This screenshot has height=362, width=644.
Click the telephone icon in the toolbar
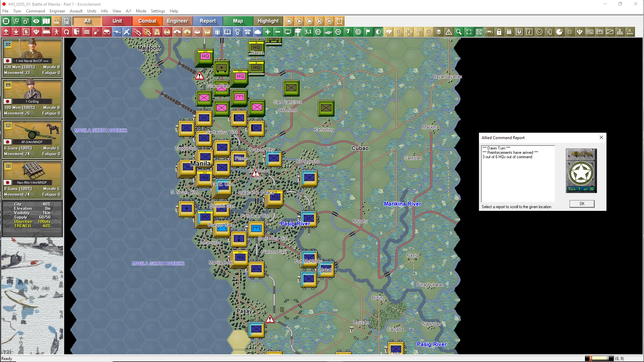[x=248, y=32]
